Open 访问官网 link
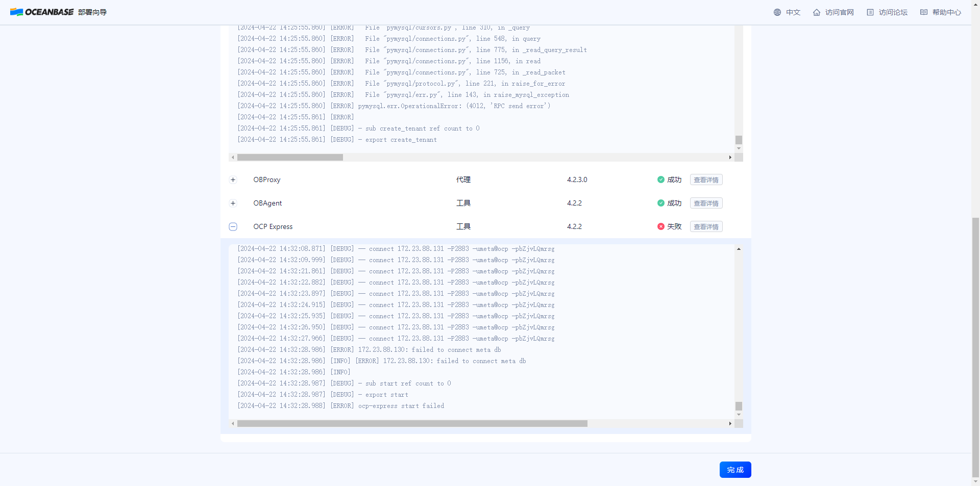Viewport: 980px width, 486px height. tap(840, 12)
